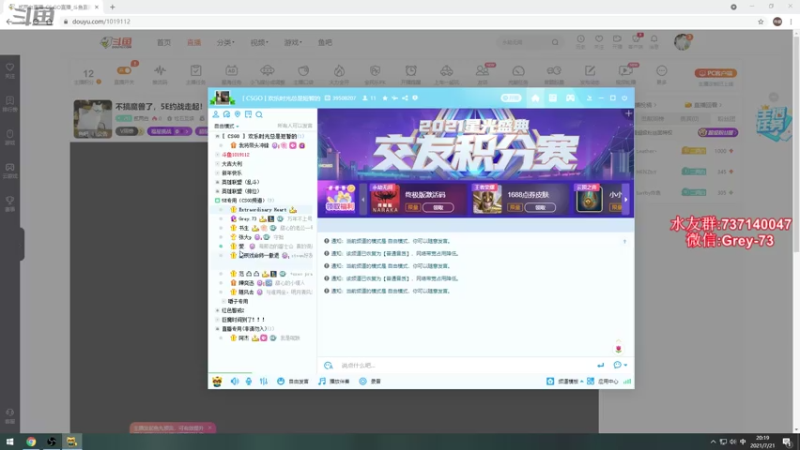
Task: Open 应用中心 in YY bottom bar
Action: click(603, 381)
